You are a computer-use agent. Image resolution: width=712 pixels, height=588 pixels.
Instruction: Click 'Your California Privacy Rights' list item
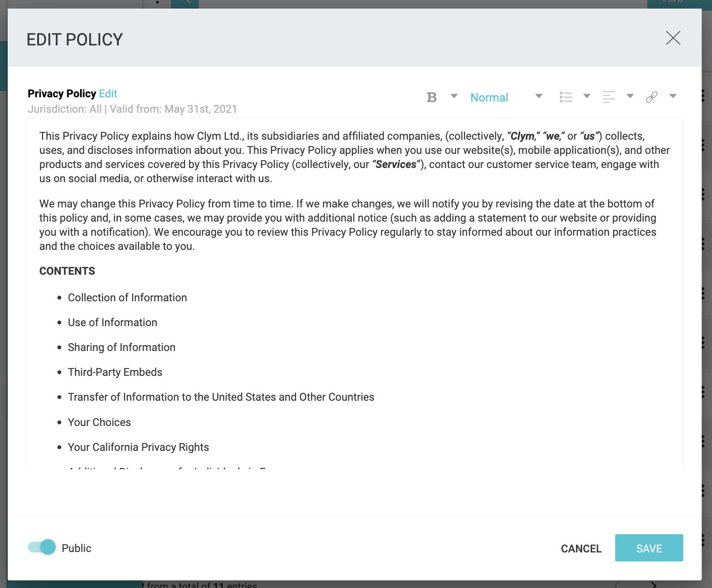tap(138, 447)
